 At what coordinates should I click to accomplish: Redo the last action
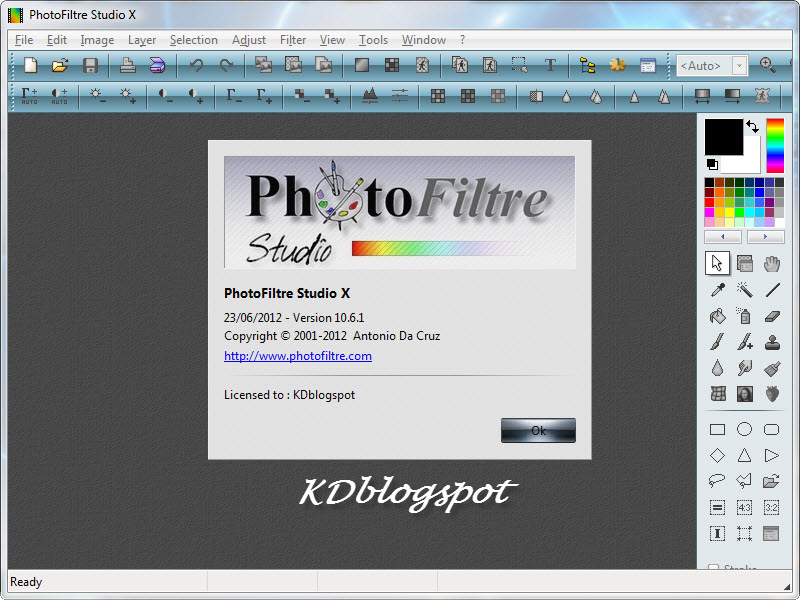click(x=226, y=65)
